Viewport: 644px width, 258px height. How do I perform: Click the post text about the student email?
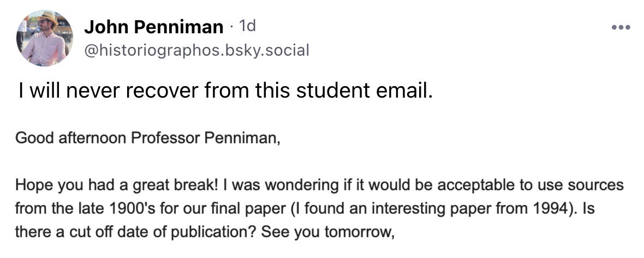pyautogui.click(x=225, y=91)
